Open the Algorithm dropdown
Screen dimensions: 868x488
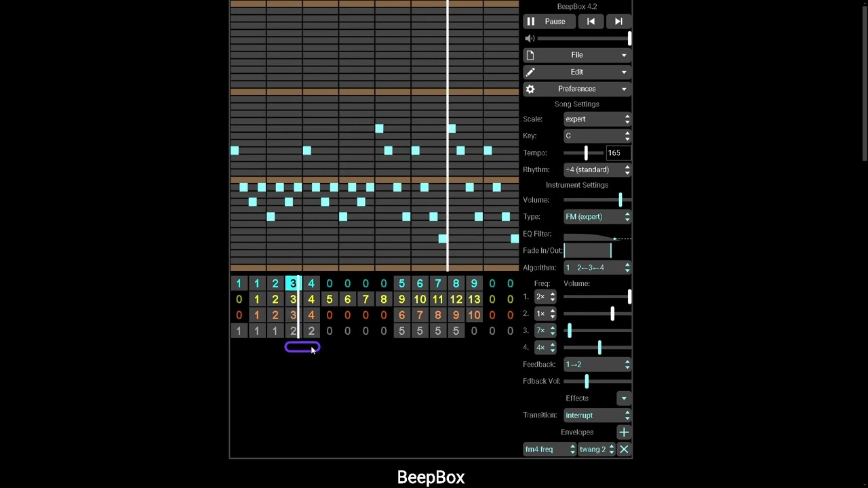[x=597, y=268]
